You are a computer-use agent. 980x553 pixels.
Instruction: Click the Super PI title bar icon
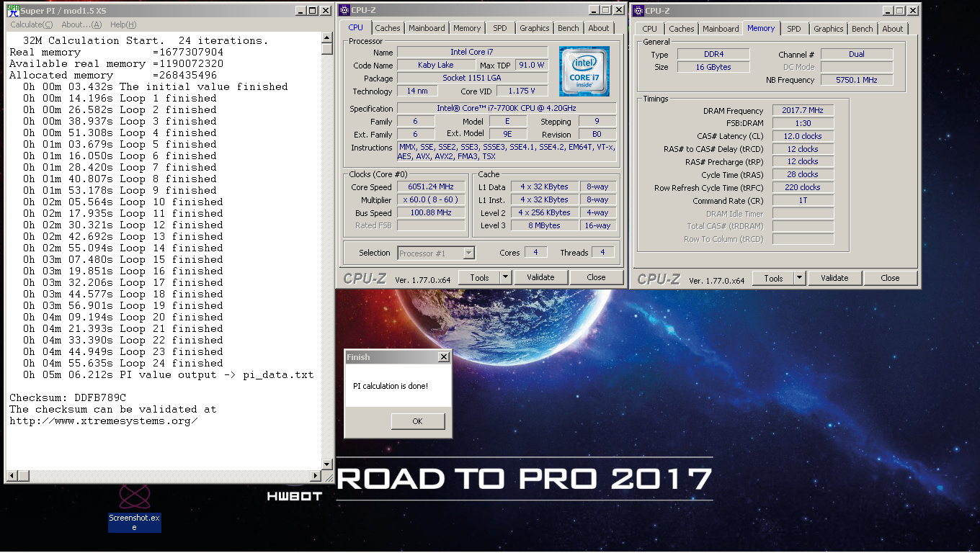[13, 11]
